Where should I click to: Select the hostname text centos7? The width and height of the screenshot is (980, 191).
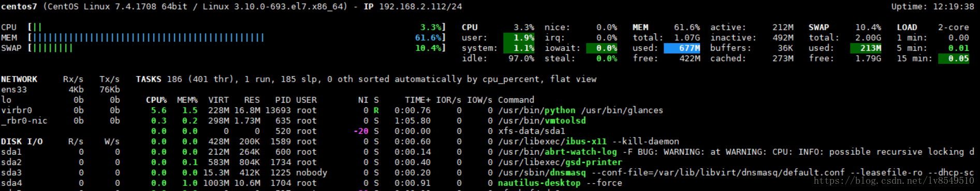19,6
